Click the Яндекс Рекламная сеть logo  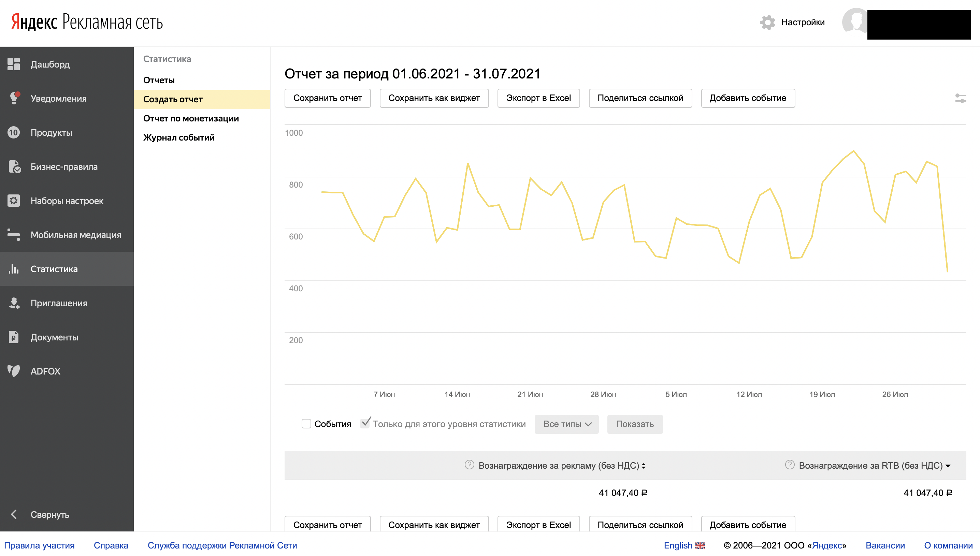coord(87,22)
